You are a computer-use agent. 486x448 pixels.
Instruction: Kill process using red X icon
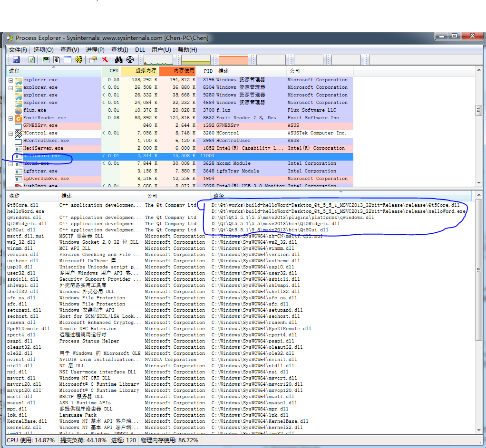(105, 60)
